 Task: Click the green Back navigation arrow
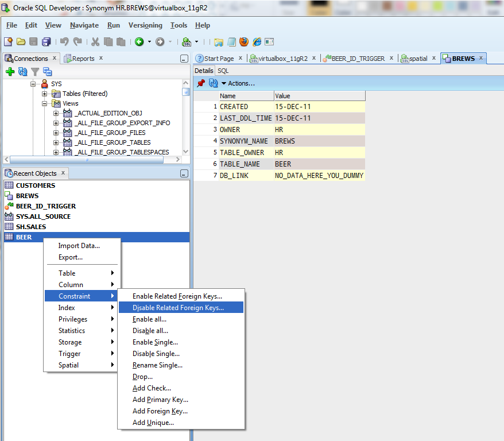click(x=139, y=42)
